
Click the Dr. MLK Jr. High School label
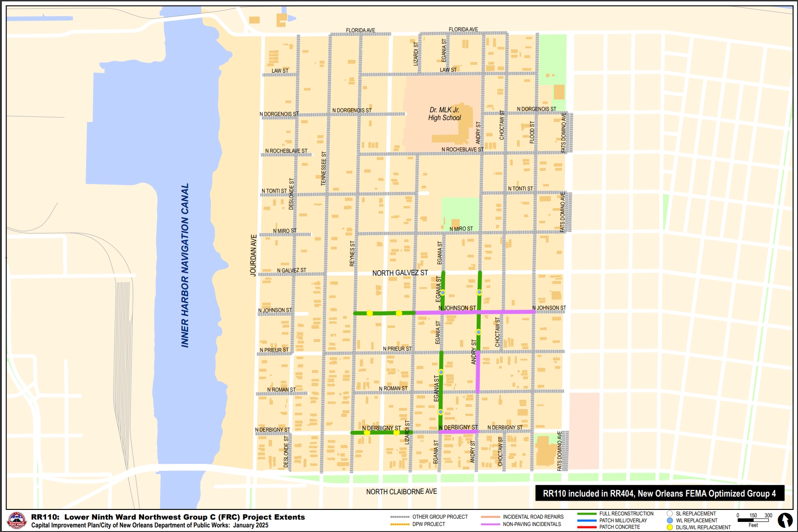coord(444,114)
